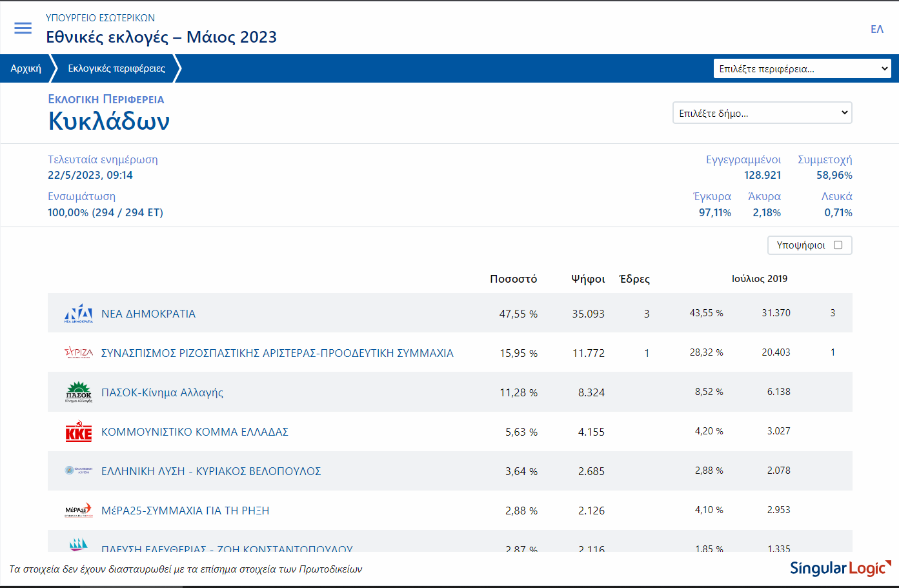
Task: Open ΝΕΑ ΔΗΜΟΚΡΑΤΙΑ party link
Action: tap(148, 314)
